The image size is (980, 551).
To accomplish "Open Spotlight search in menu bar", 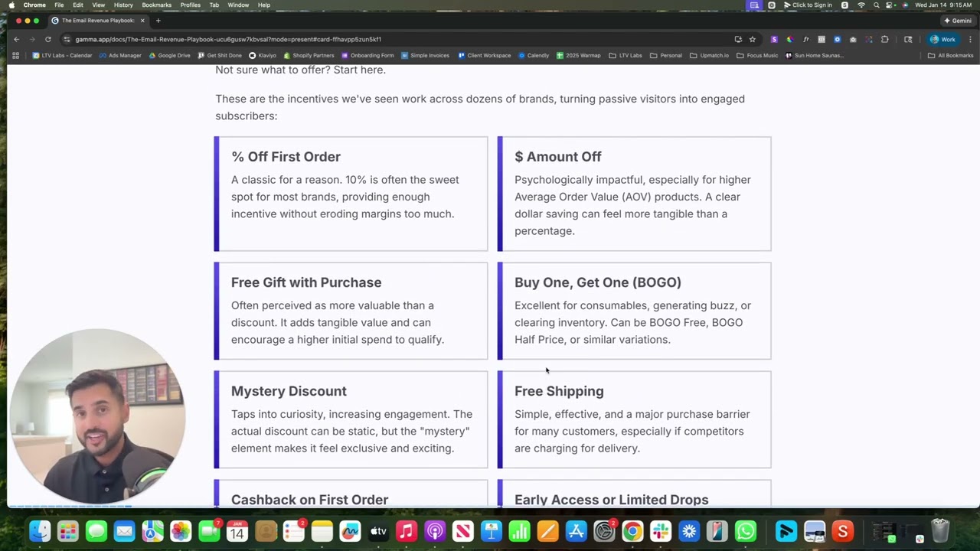I will [x=876, y=5].
